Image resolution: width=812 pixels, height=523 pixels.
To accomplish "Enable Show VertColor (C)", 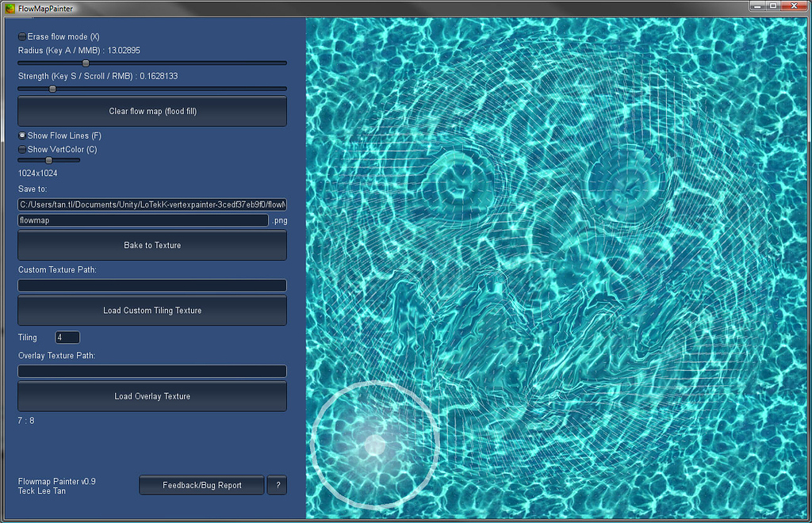I will click(x=21, y=149).
